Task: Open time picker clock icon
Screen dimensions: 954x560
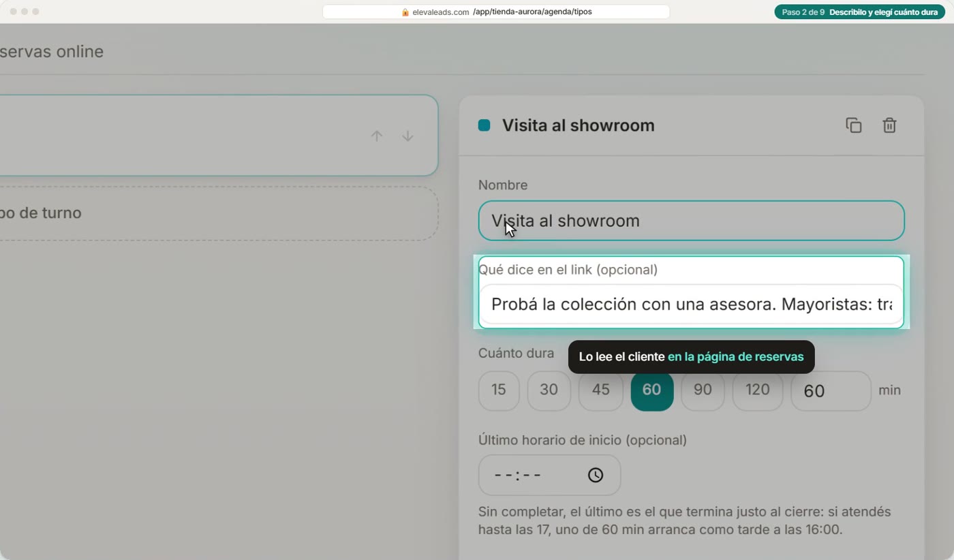Action: tap(596, 475)
